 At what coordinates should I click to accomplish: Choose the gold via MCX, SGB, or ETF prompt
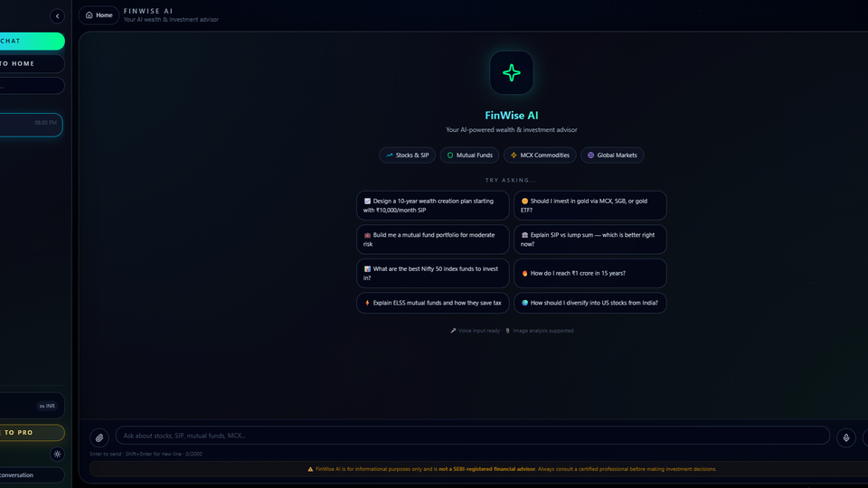point(590,205)
